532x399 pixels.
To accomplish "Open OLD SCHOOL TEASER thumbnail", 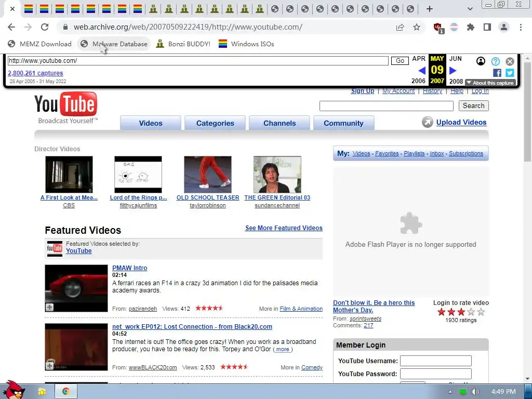I will click(208, 175).
